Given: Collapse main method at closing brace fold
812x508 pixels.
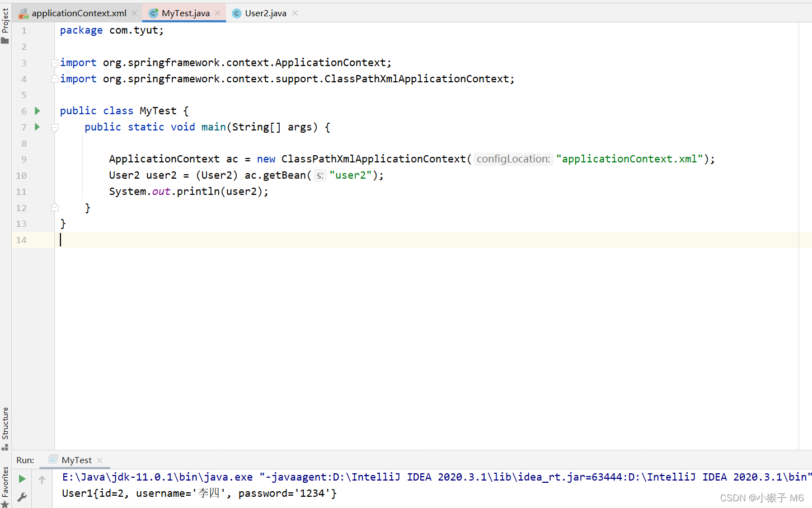Looking at the screenshot, I should point(54,208).
